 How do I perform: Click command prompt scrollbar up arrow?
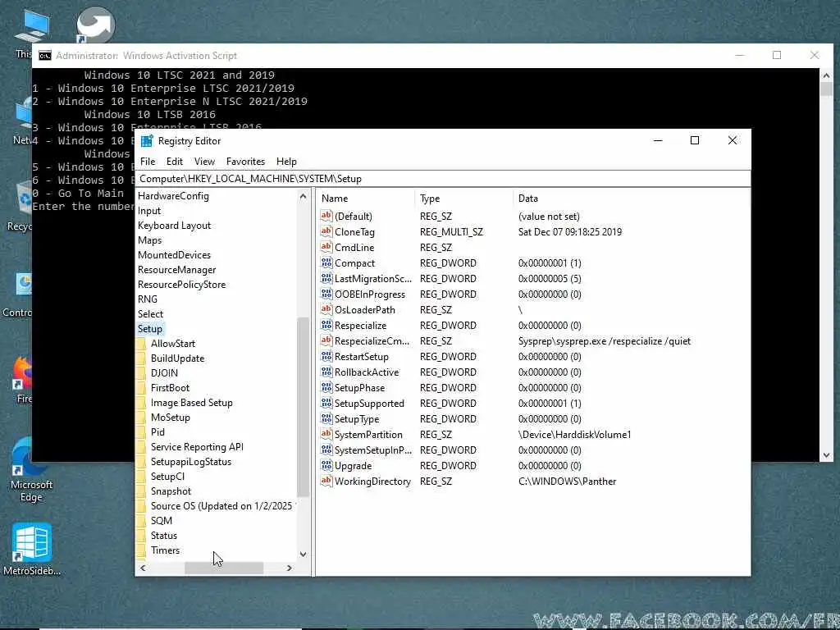coord(826,75)
